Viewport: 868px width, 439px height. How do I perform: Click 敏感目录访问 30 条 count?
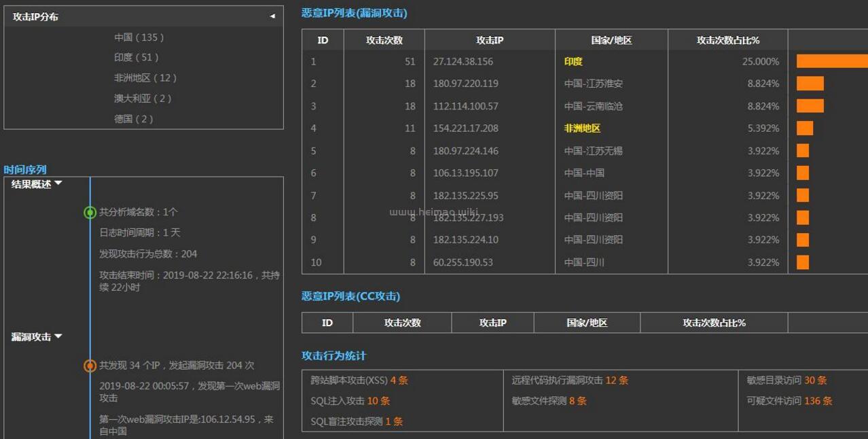click(x=815, y=381)
